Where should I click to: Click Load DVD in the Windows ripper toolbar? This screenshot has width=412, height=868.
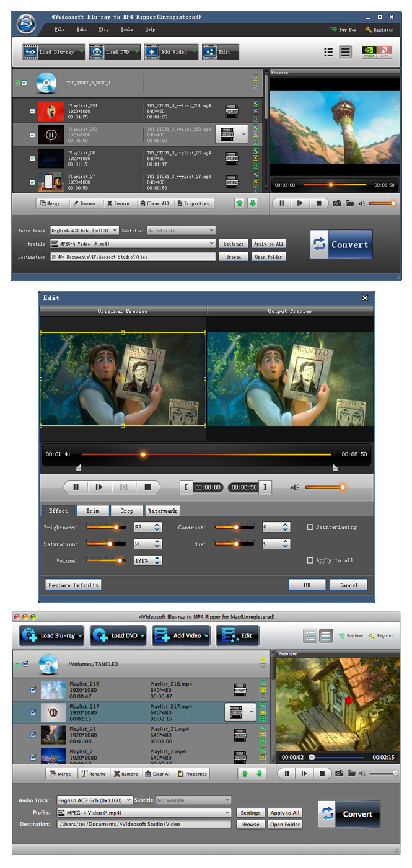[x=114, y=52]
